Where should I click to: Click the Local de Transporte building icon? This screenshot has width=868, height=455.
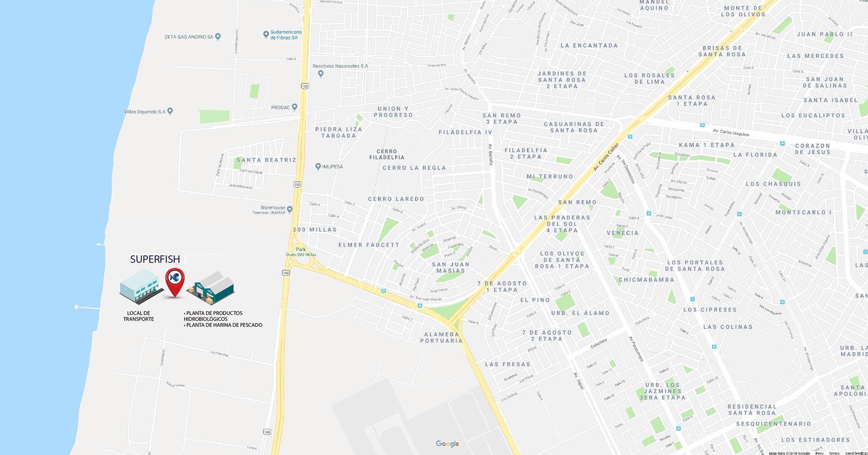pyautogui.click(x=141, y=286)
